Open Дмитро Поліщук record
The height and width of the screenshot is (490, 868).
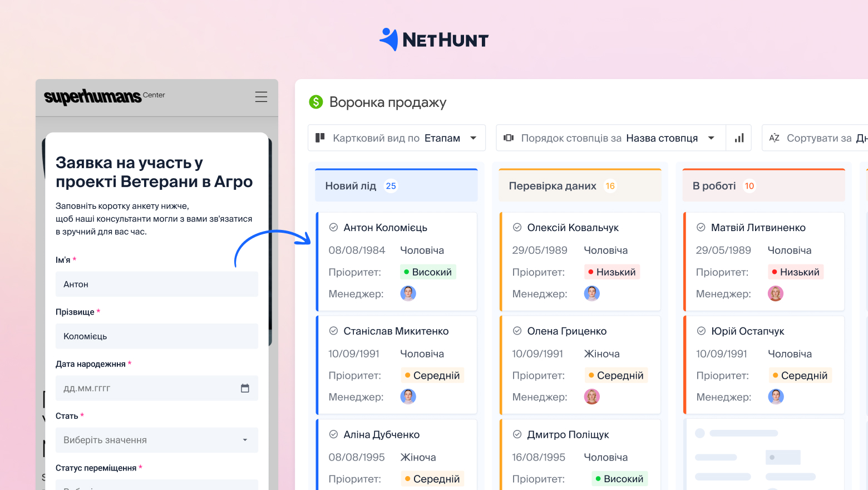[x=568, y=435]
